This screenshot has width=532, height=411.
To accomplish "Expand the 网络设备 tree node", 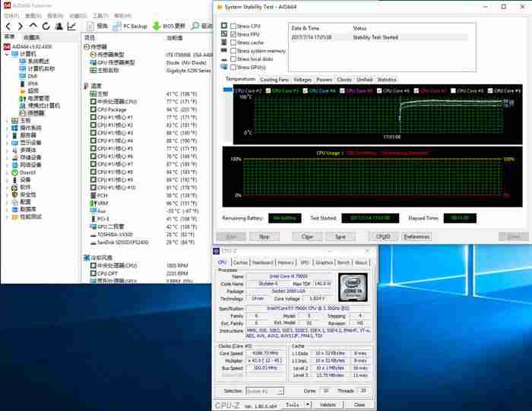I will (7, 165).
